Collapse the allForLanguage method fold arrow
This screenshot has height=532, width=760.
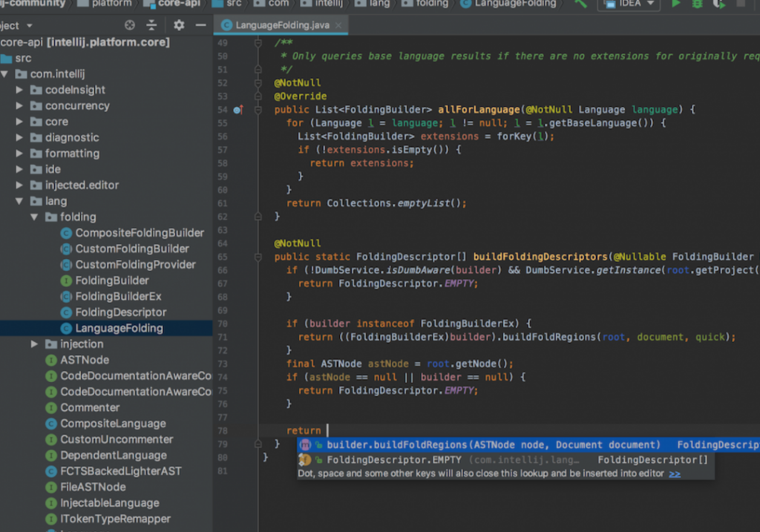pos(258,109)
